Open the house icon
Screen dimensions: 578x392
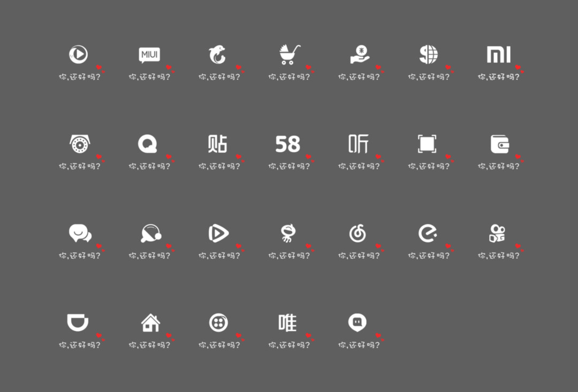point(151,322)
